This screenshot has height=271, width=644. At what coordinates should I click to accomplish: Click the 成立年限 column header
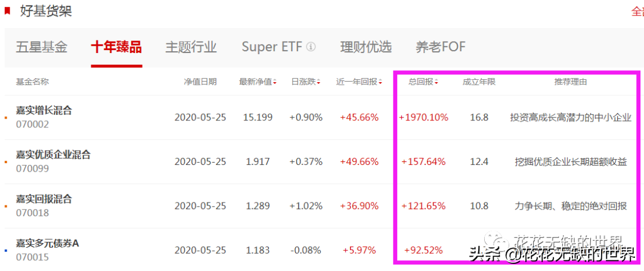pyautogui.click(x=479, y=82)
